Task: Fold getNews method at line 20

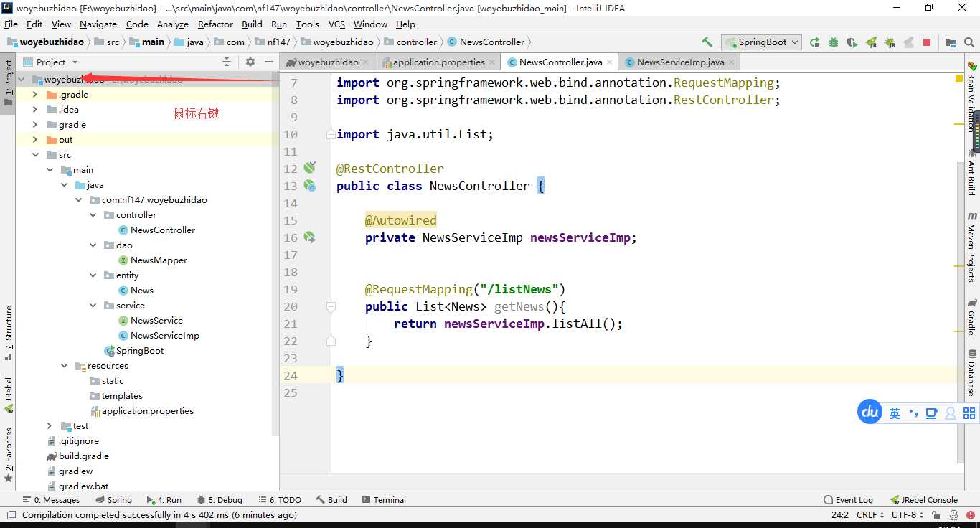Action: tap(331, 306)
